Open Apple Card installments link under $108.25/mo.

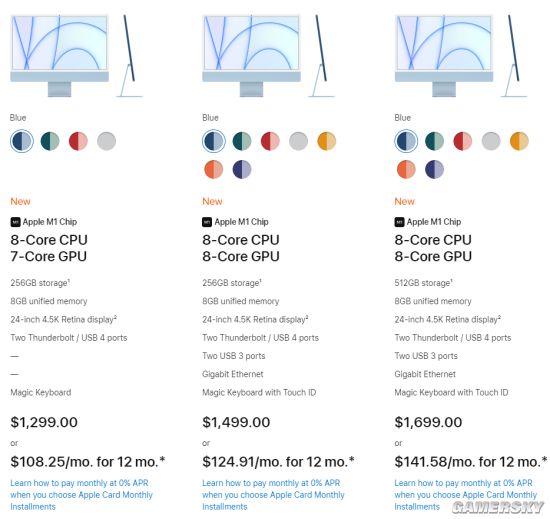[x=81, y=495]
